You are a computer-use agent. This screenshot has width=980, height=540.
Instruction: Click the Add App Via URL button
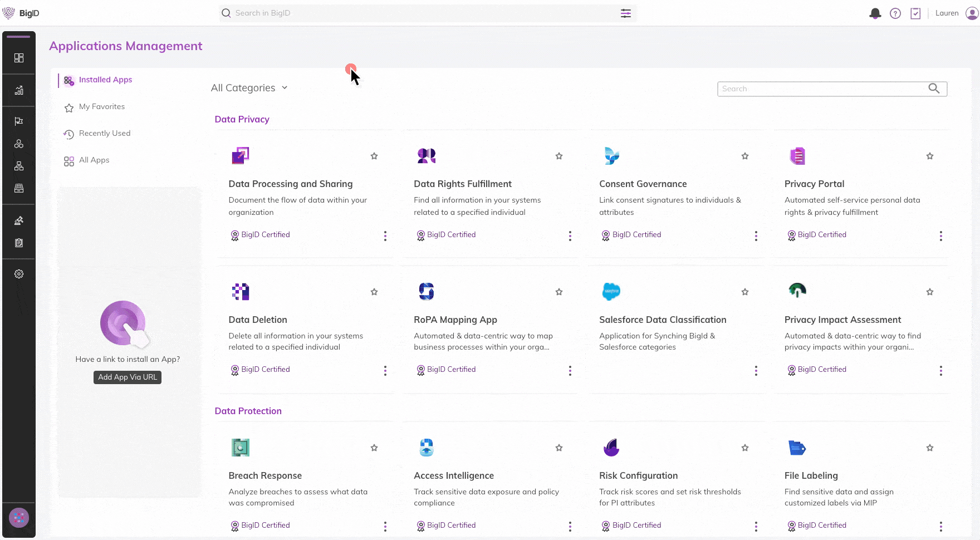click(127, 377)
